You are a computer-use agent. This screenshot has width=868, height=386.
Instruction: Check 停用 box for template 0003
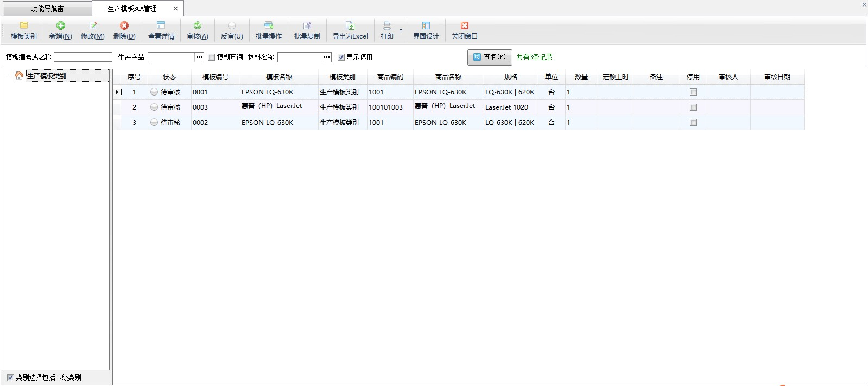tap(693, 107)
